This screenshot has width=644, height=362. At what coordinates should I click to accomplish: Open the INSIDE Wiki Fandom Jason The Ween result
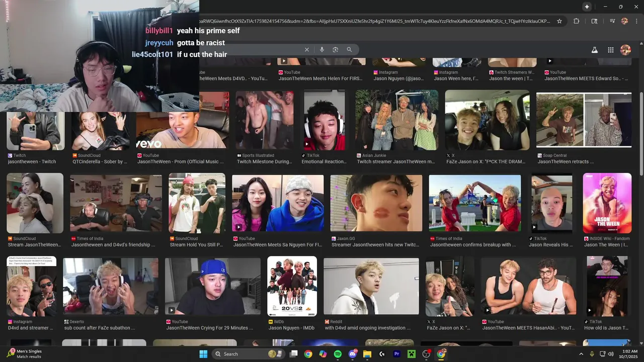[607, 203]
